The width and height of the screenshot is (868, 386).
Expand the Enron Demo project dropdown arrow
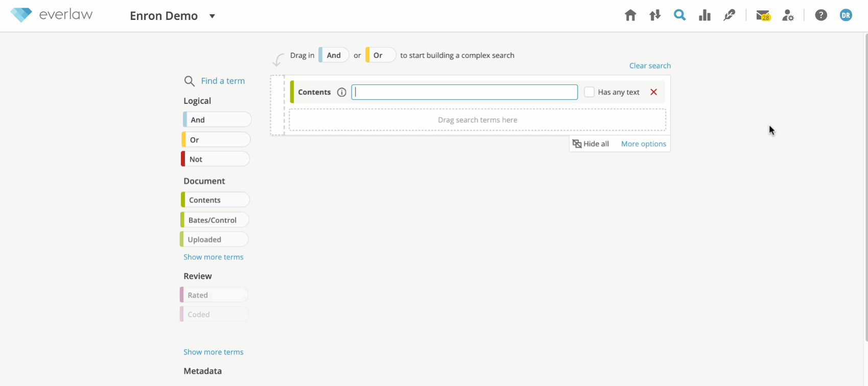tap(212, 16)
